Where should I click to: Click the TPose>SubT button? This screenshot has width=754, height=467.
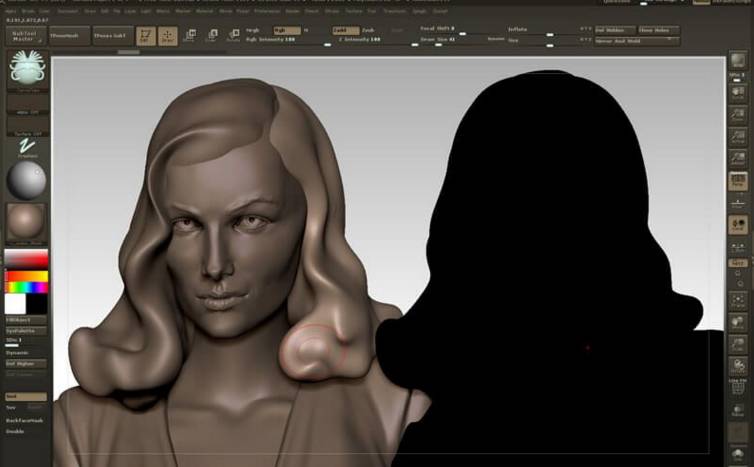coord(113,36)
